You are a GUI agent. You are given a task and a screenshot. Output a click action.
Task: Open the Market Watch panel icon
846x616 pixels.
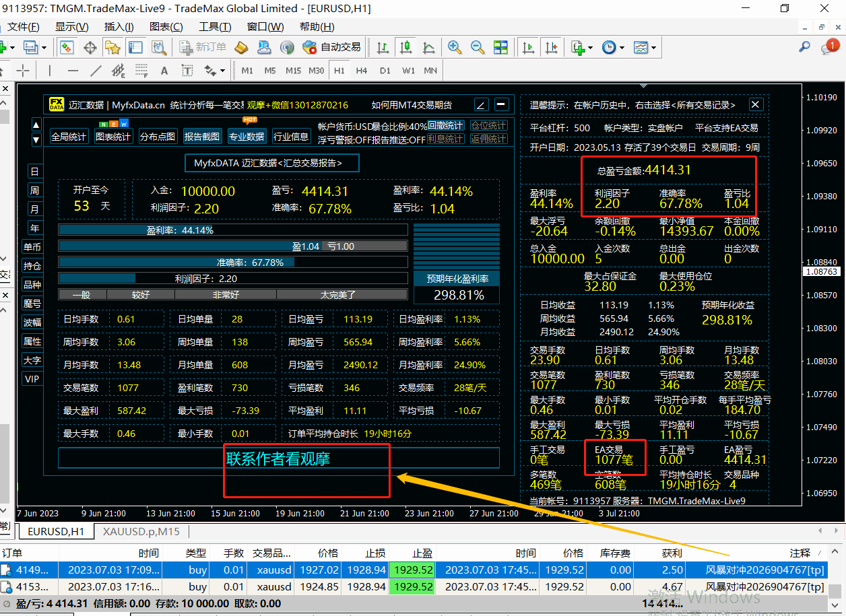[67, 47]
